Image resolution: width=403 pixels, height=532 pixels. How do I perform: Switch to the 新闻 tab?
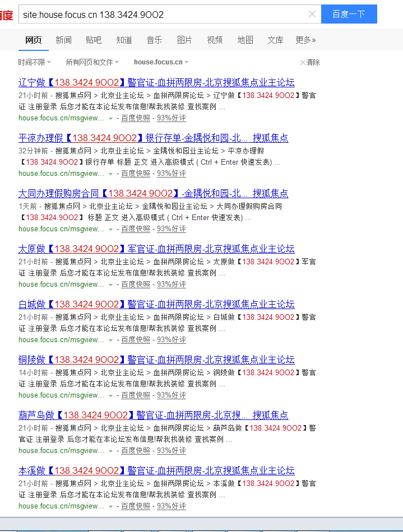pos(64,40)
